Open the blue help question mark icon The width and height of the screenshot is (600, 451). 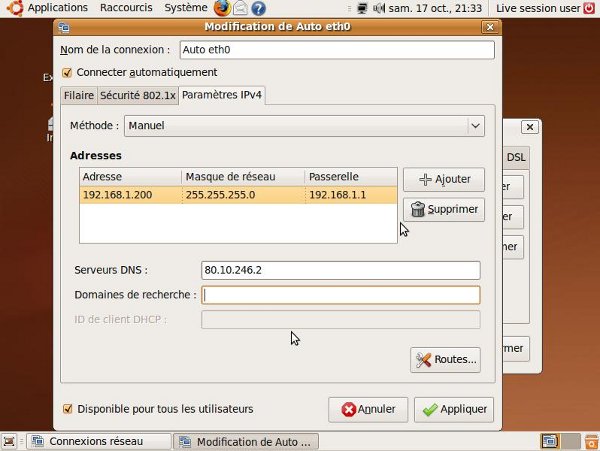(x=258, y=8)
